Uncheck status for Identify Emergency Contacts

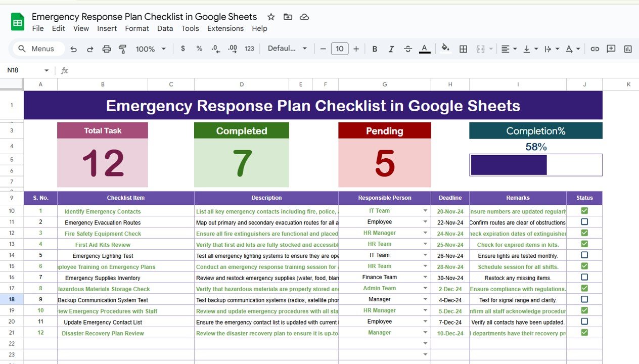point(584,211)
